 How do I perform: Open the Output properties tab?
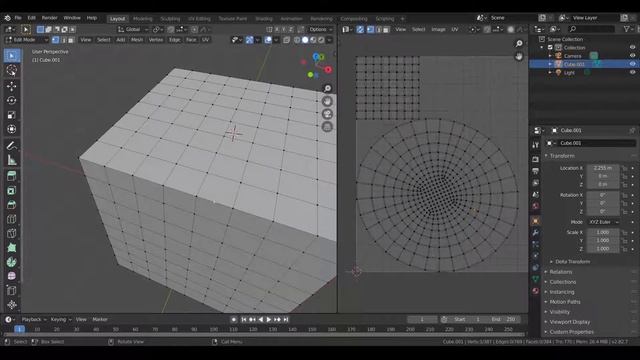(536, 171)
